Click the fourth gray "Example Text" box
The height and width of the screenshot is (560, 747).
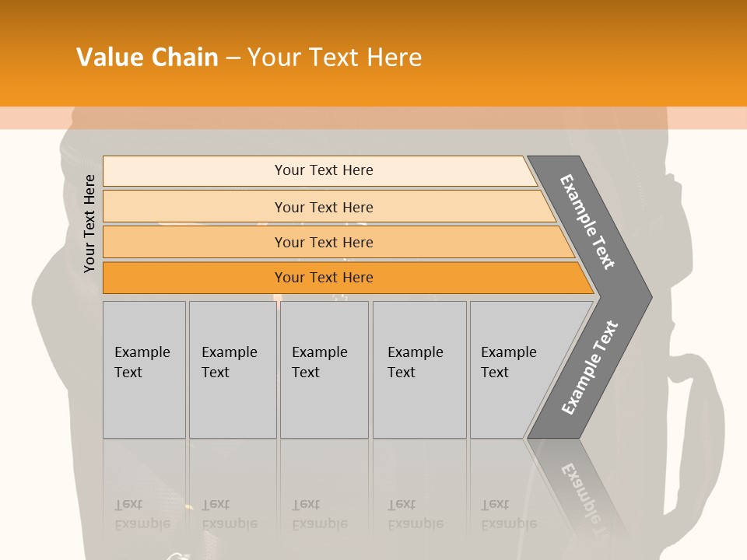tap(419, 369)
